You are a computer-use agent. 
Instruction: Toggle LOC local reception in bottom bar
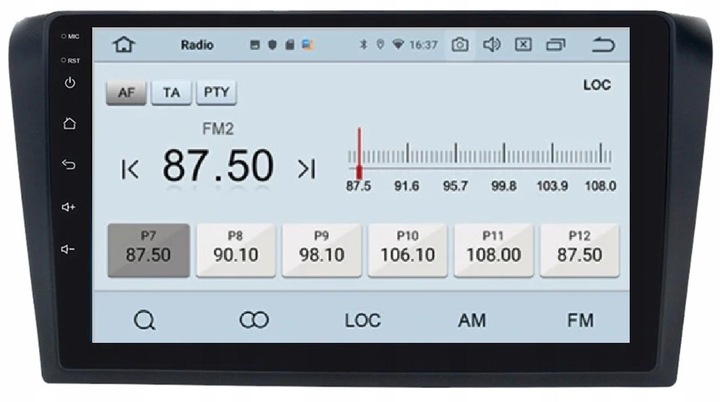click(363, 320)
